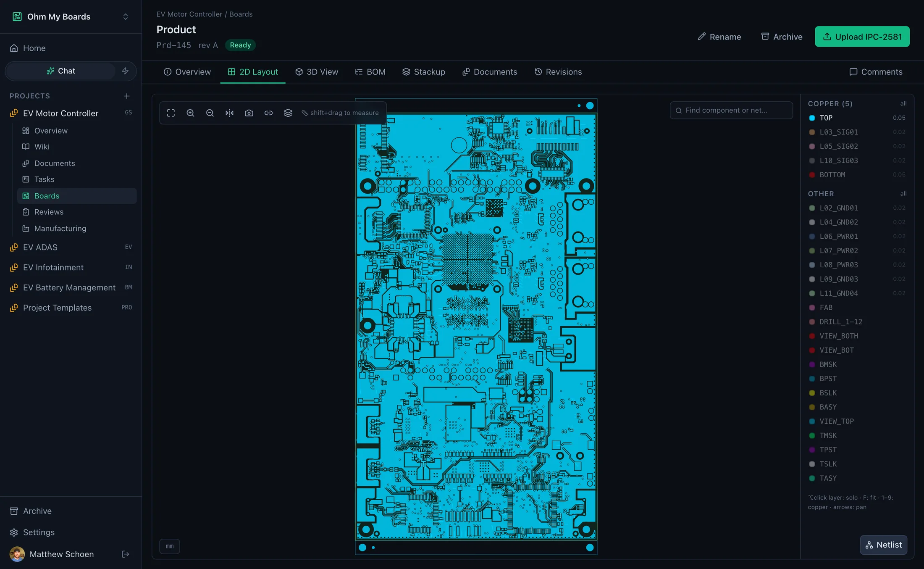Click the zoom in magnifier icon
This screenshot has height=569, width=924.
[x=190, y=113]
